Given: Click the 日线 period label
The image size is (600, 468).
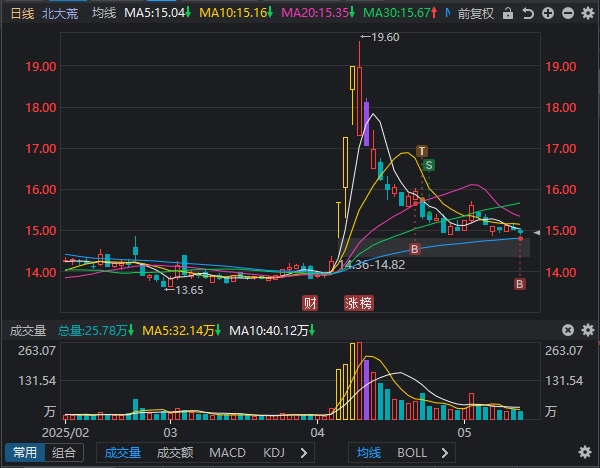Looking at the screenshot, I should [21, 14].
